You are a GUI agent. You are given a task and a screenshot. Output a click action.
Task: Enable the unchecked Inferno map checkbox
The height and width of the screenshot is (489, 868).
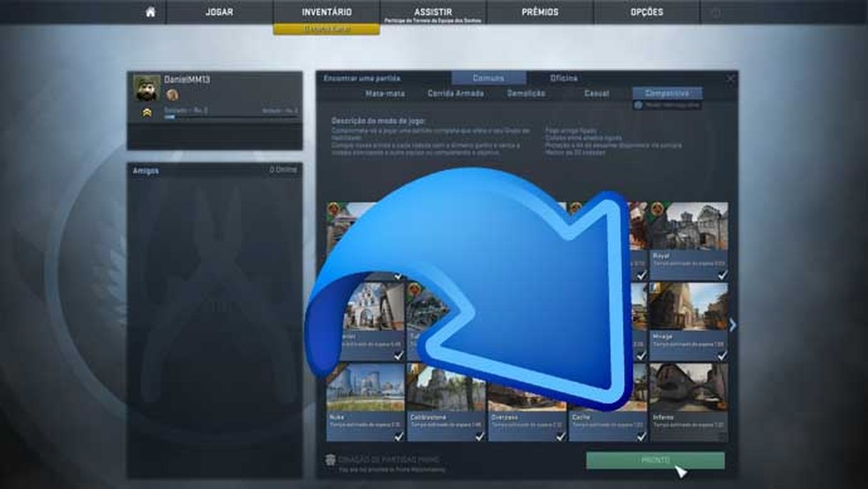coord(722,436)
